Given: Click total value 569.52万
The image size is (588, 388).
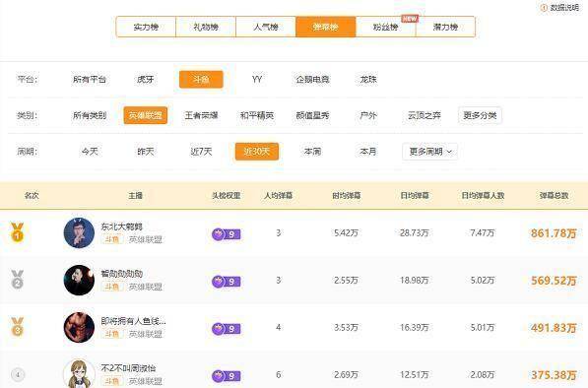Looking at the screenshot, I should [x=554, y=281].
